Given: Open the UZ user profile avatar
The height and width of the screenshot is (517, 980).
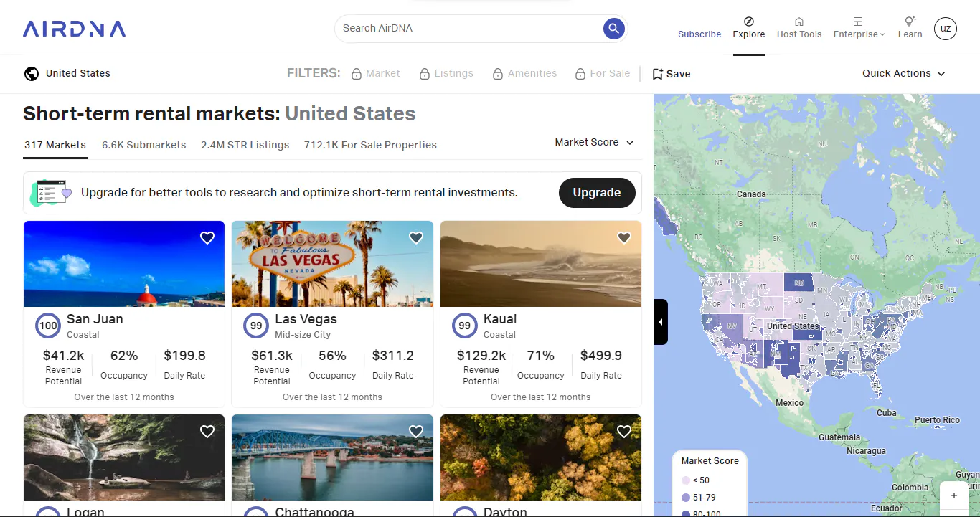Looking at the screenshot, I should pyautogui.click(x=946, y=29).
